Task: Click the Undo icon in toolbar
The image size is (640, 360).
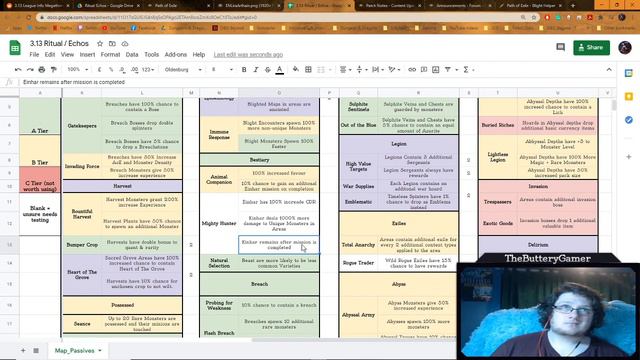Action: tap(18, 70)
